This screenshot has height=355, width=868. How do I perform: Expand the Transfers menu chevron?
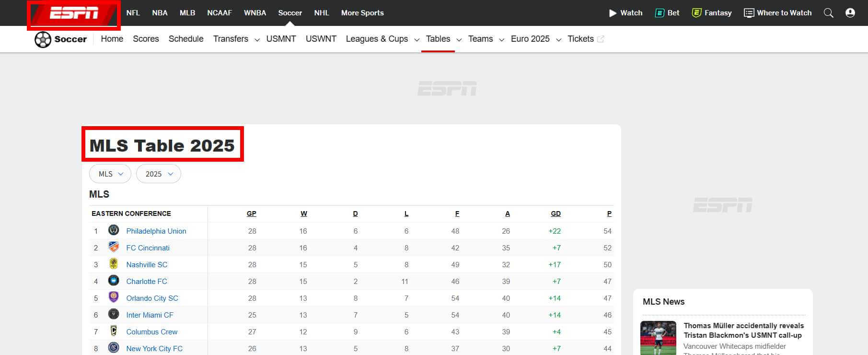[257, 40]
